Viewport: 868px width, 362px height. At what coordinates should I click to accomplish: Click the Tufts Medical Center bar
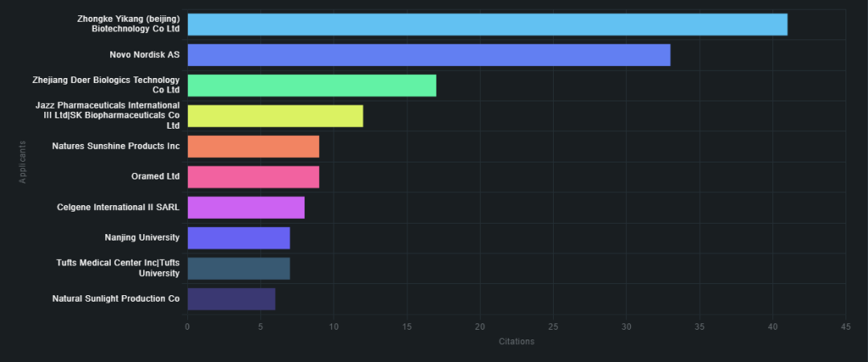pos(239,269)
